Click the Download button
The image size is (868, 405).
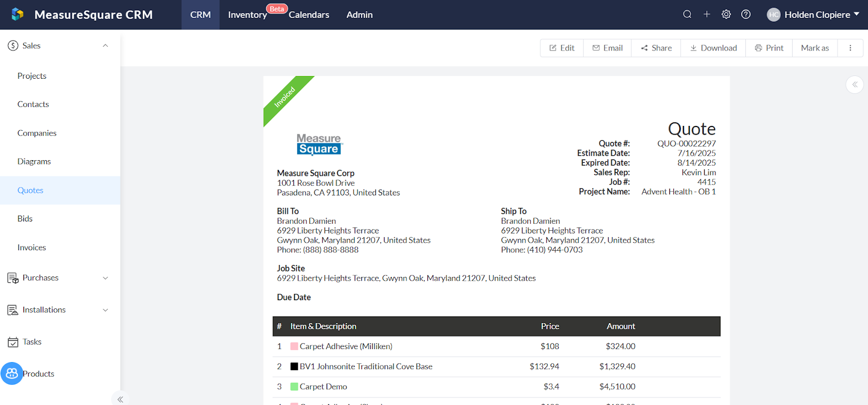click(x=713, y=48)
